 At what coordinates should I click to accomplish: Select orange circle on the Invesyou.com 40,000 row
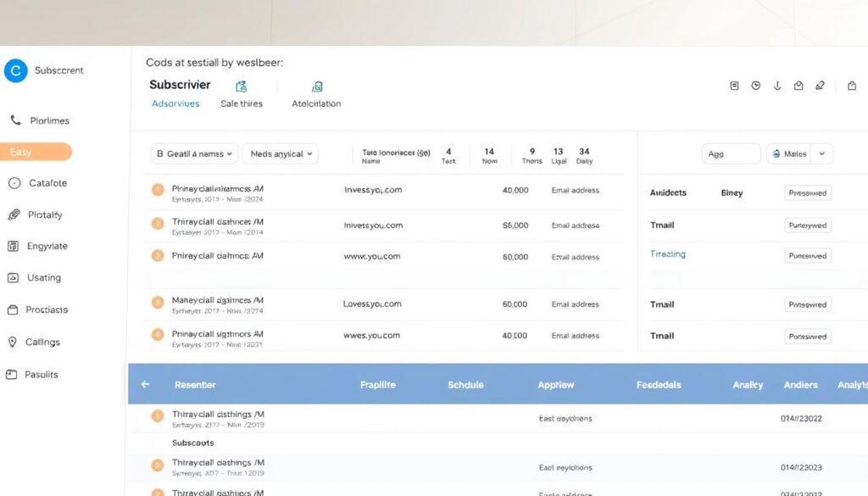157,190
